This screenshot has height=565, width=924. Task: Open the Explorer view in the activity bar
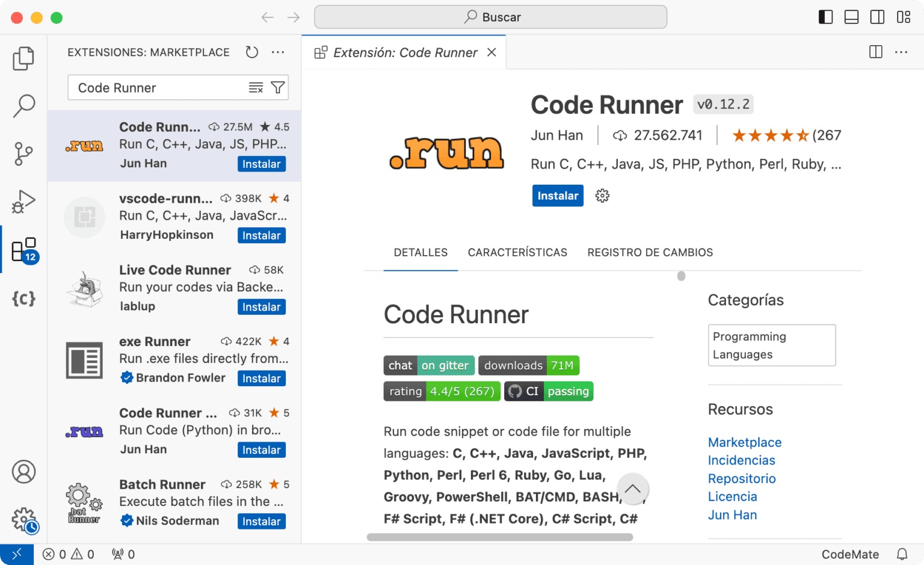pyautogui.click(x=23, y=58)
